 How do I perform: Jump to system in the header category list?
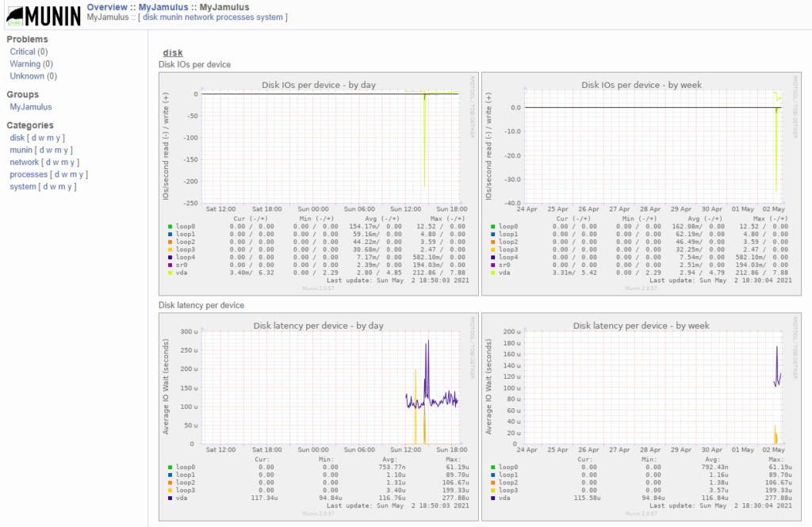point(270,17)
